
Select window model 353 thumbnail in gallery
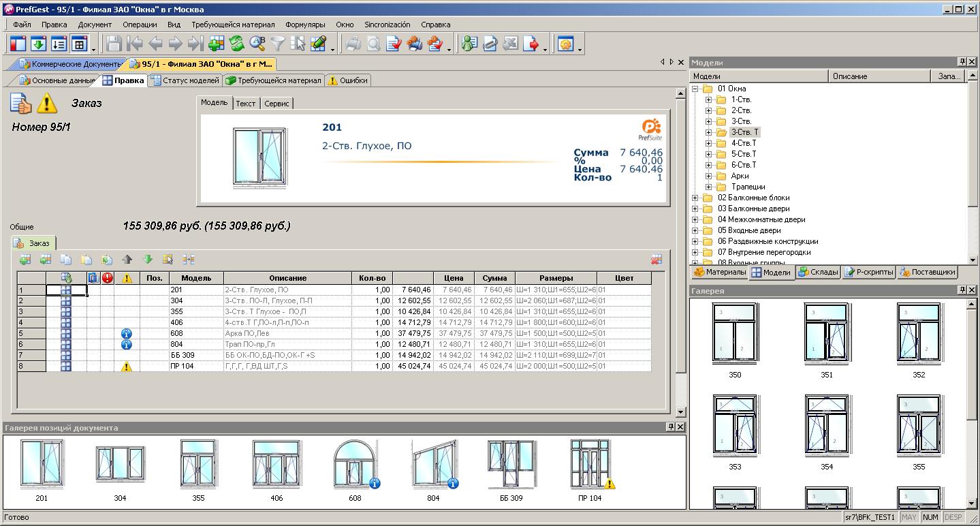tap(735, 424)
